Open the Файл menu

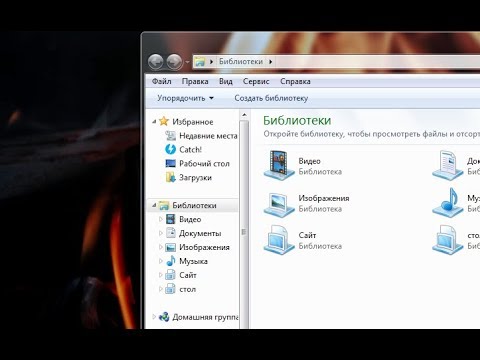[162, 81]
